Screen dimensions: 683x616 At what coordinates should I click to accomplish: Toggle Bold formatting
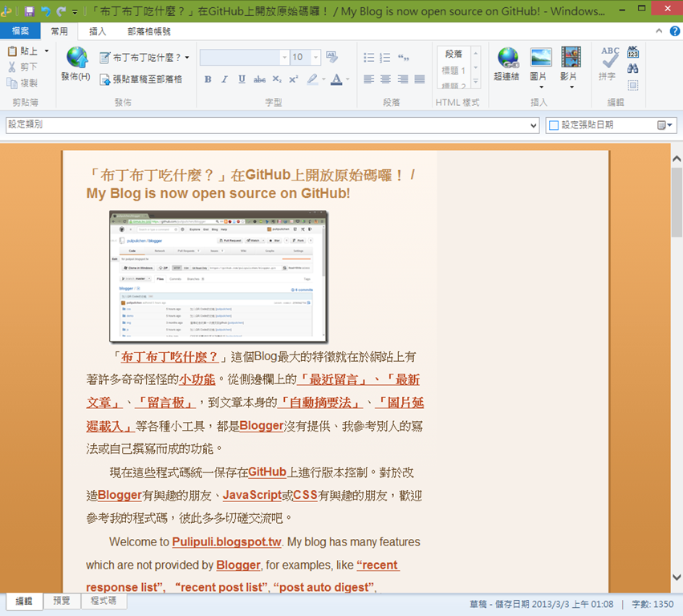click(208, 79)
